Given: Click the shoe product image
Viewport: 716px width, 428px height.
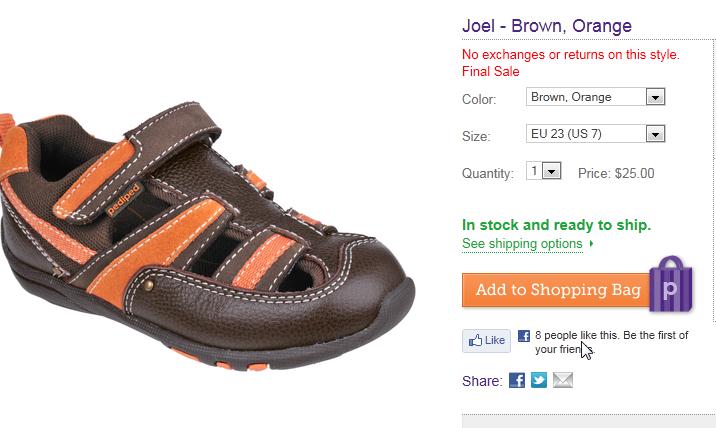Looking at the screenshot, I should click(207, 235).
